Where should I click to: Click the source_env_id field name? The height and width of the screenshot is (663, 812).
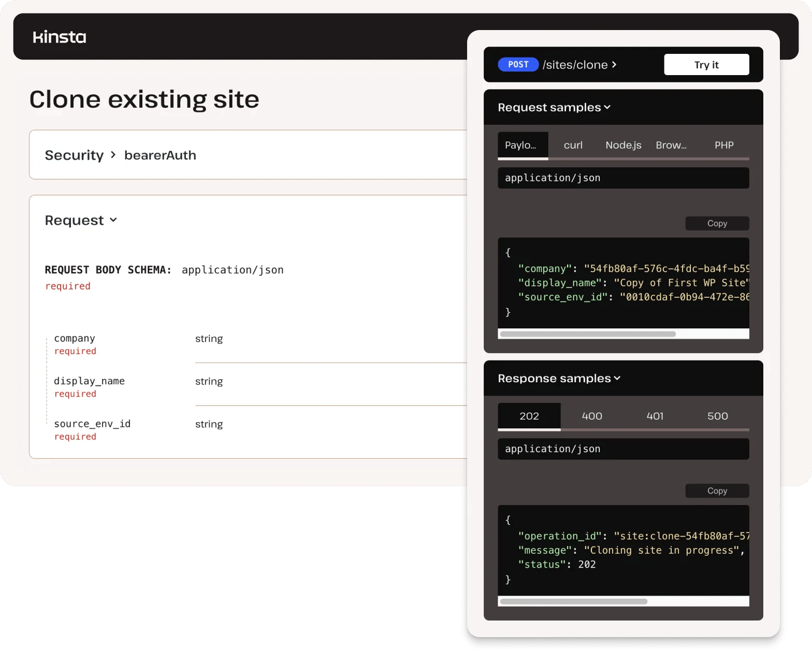pyautogui.click(x=92, y=424)
